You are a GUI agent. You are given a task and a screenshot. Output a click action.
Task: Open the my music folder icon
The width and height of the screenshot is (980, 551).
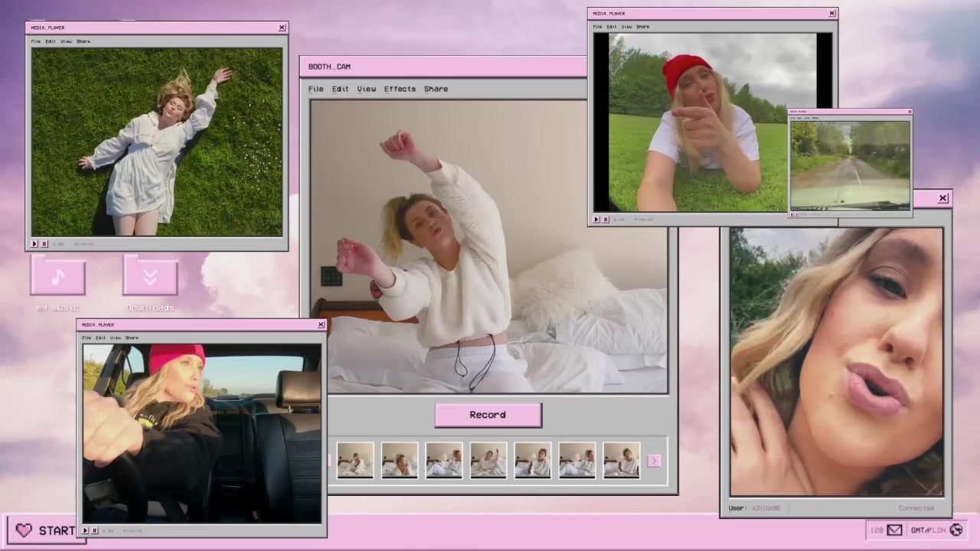57,276
